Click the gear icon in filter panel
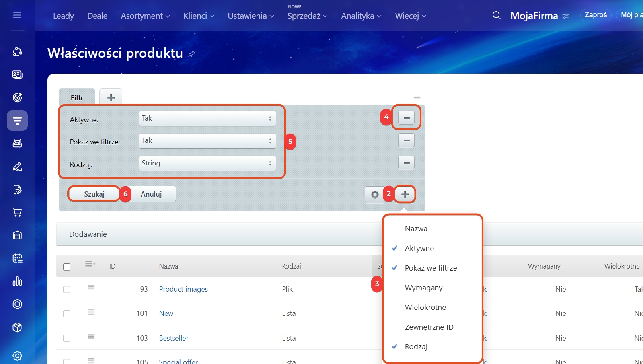The image size is (643, 364). 374,195
